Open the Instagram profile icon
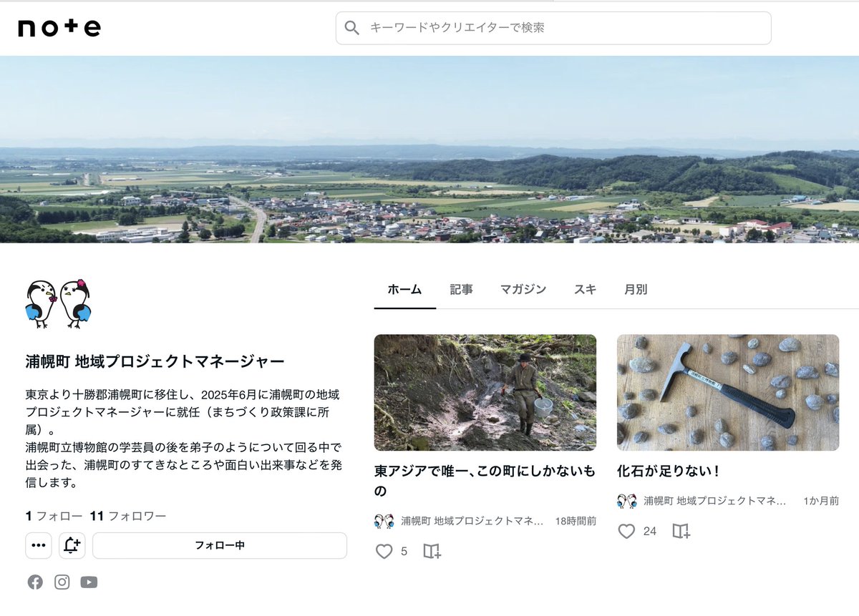Screen dimensions: 859x616 tap(62, 582)
